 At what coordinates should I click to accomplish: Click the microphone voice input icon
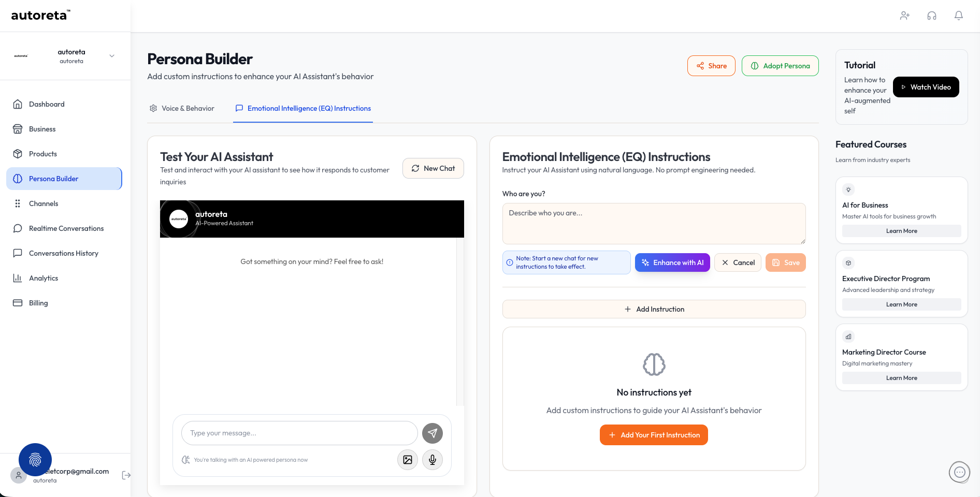pos(432,460)
